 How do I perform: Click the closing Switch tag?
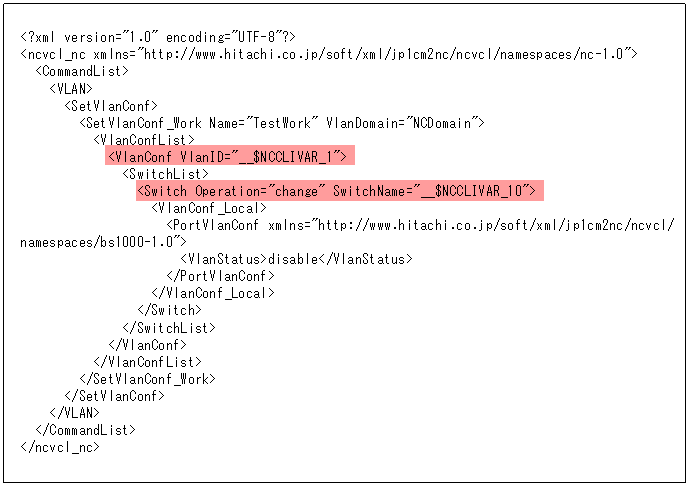click(x=169, y=310)
